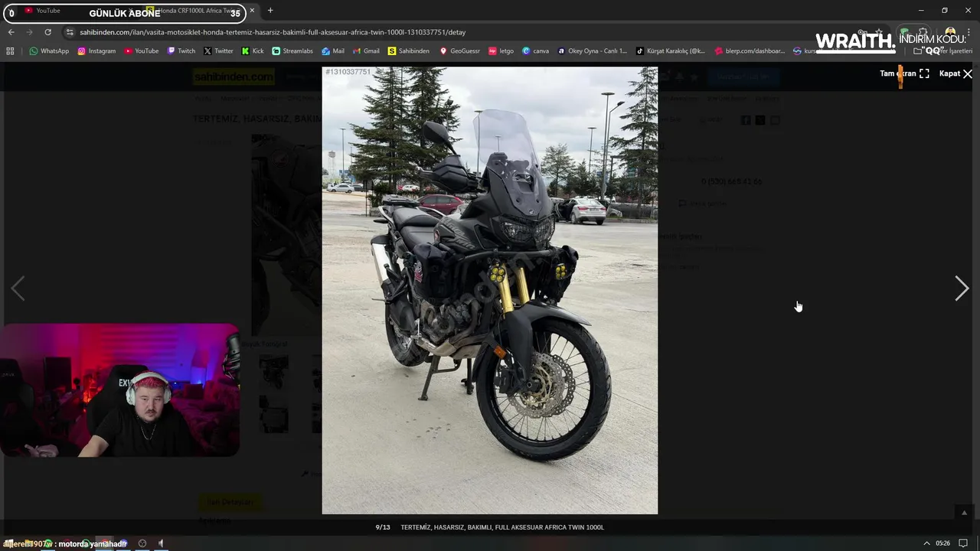Open the Windows notification center icon
The height and width of the screenshot is (551, 980).
(x=963, y=543)
